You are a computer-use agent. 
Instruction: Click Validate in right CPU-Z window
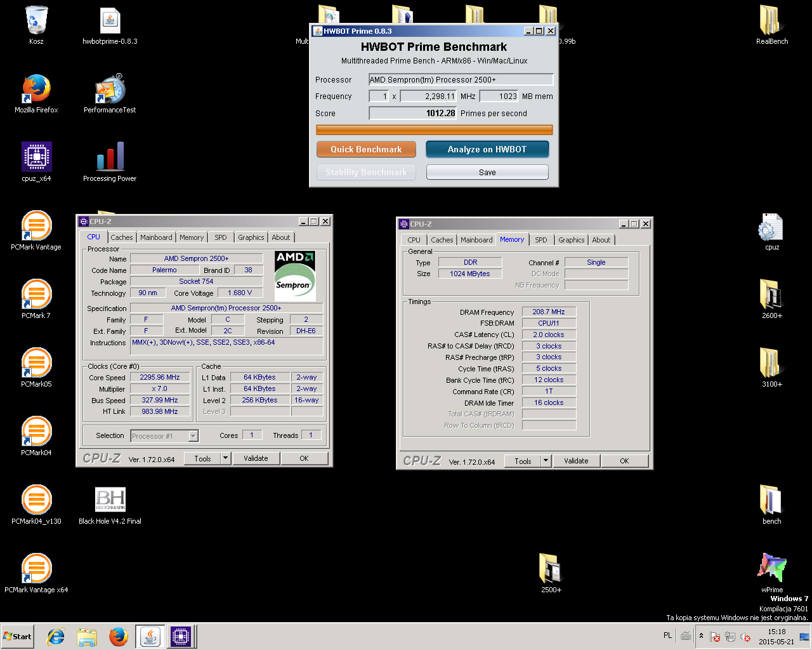click(576, 461)
